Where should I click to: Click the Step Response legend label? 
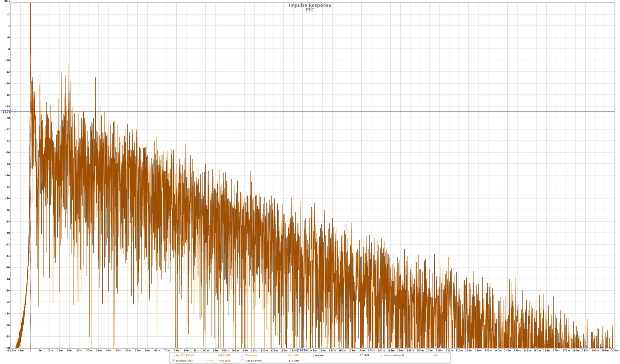[253, 361]
